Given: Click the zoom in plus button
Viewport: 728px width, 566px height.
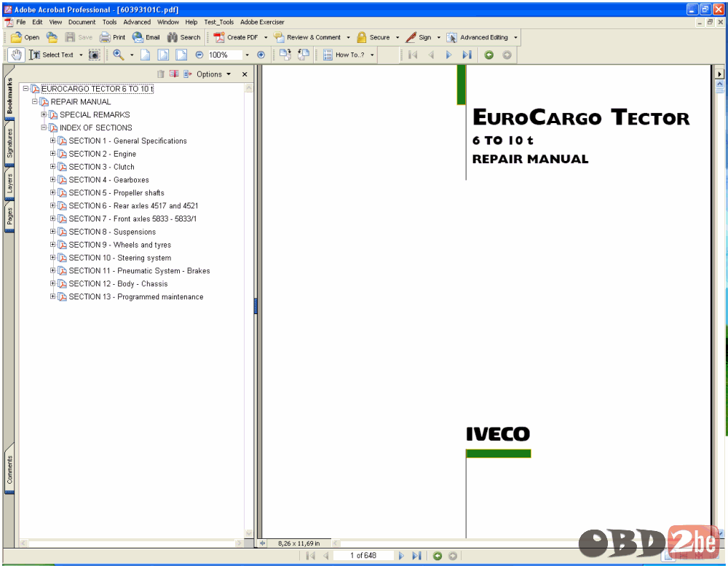Looking at the screenshot, I should pyautogui.click(x=261, y=55).
